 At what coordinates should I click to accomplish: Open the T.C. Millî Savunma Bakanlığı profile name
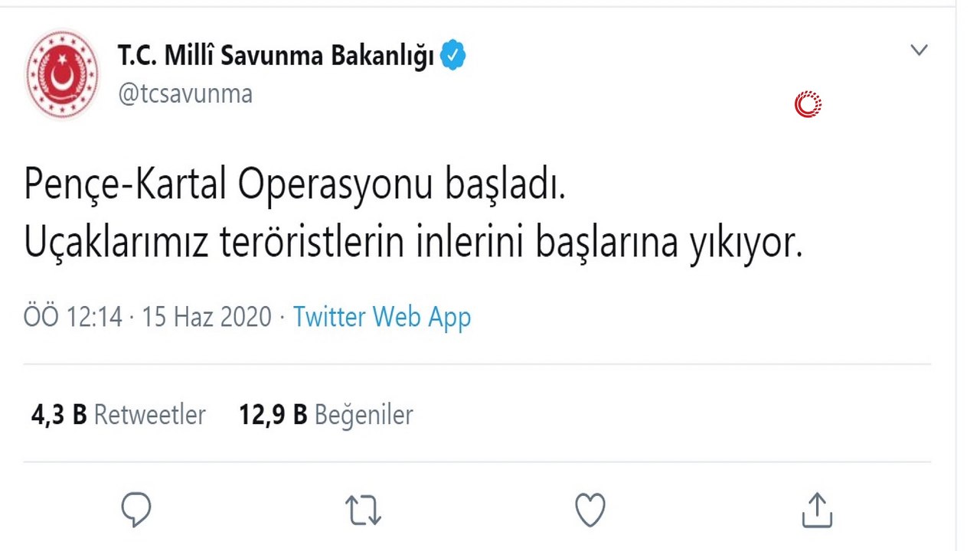[x=276, y=56]
